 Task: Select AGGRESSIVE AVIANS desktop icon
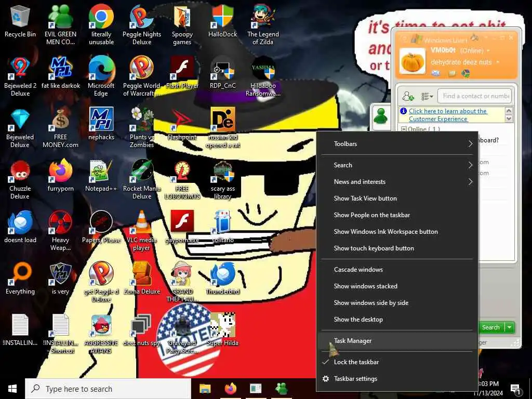101,334
